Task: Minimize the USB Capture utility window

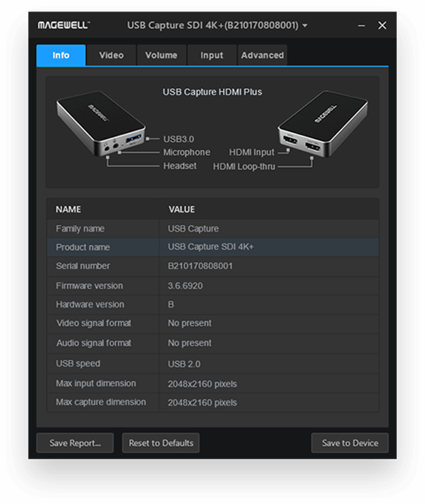Action: point(361,25)
